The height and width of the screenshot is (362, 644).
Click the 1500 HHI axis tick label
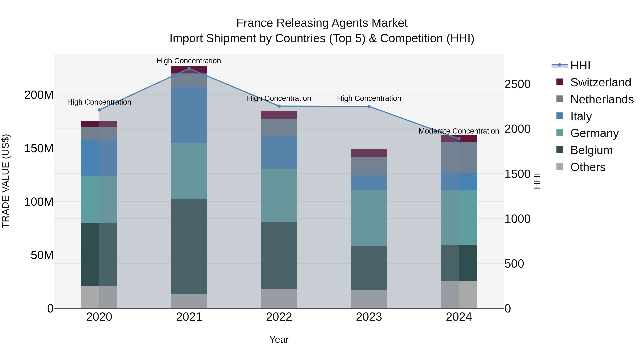(518, 174)
